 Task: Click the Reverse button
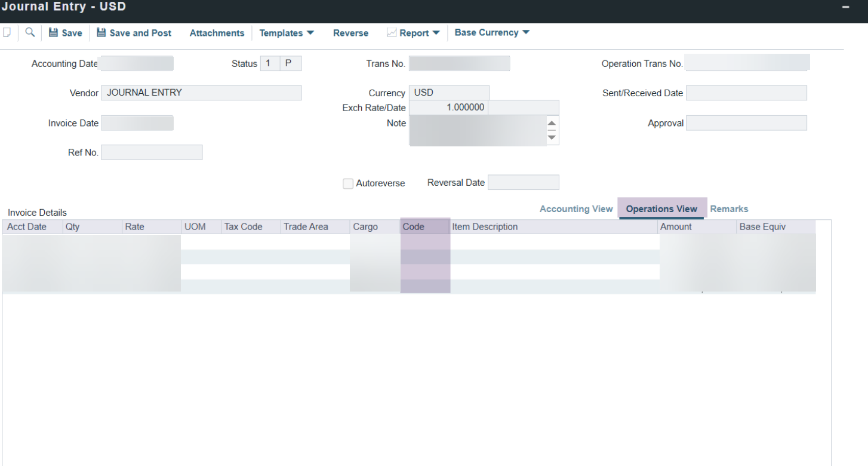(x=350, y=33)
